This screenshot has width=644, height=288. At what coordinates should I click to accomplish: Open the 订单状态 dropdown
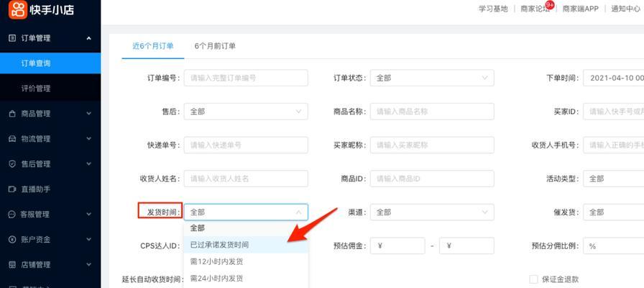click(432, 78)
